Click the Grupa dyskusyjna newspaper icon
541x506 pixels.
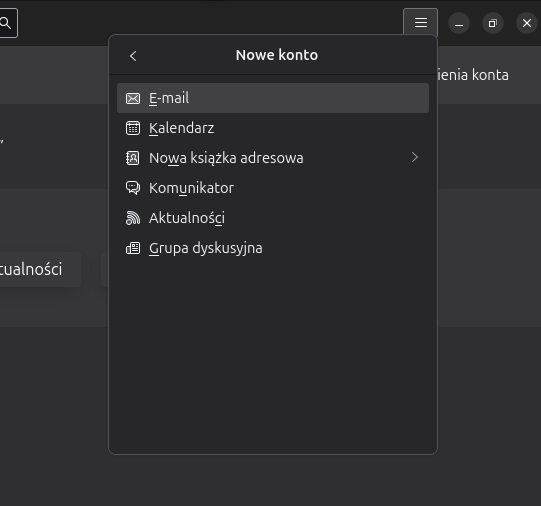pos(133,248)
